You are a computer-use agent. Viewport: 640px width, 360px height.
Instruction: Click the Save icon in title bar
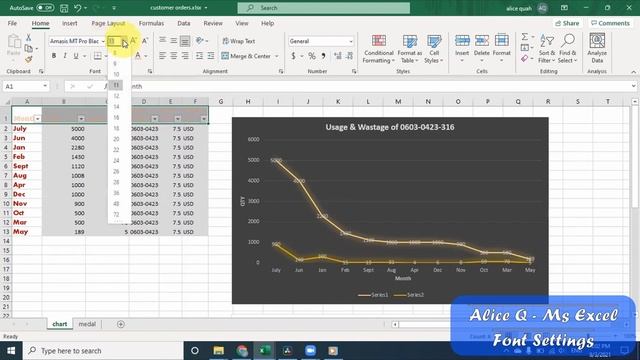(64, 8)
